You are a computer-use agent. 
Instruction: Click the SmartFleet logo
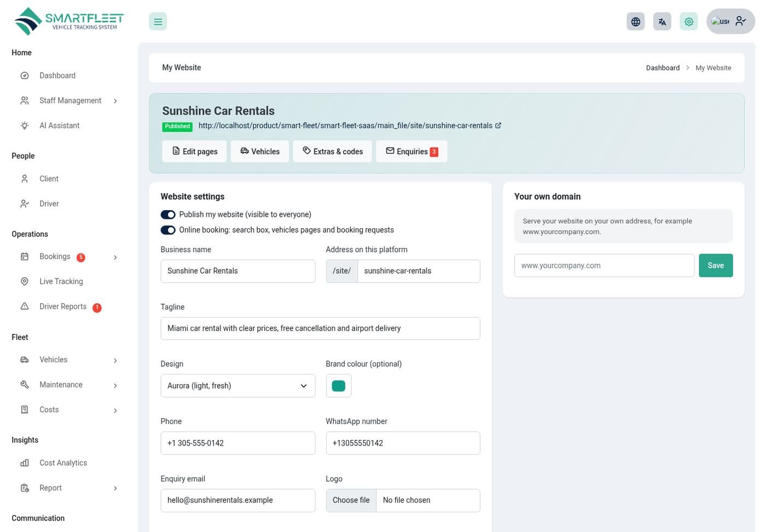[69, 21]
